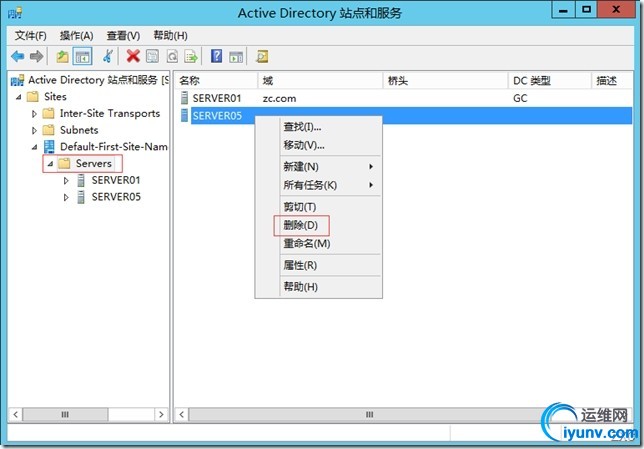
Task: Toggle the console tree pane icon
Action: (82, 56)
